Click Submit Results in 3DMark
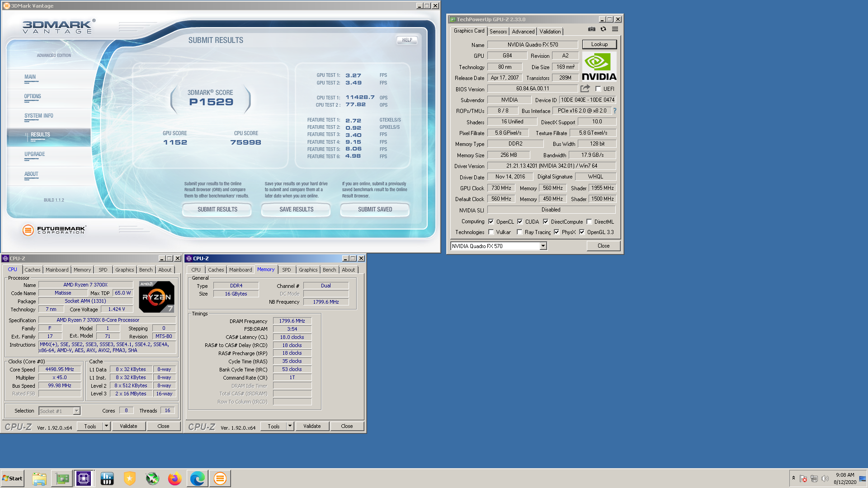Image resolution: width=868 pixels, height=488 pixels. click(x=217, y=210)
